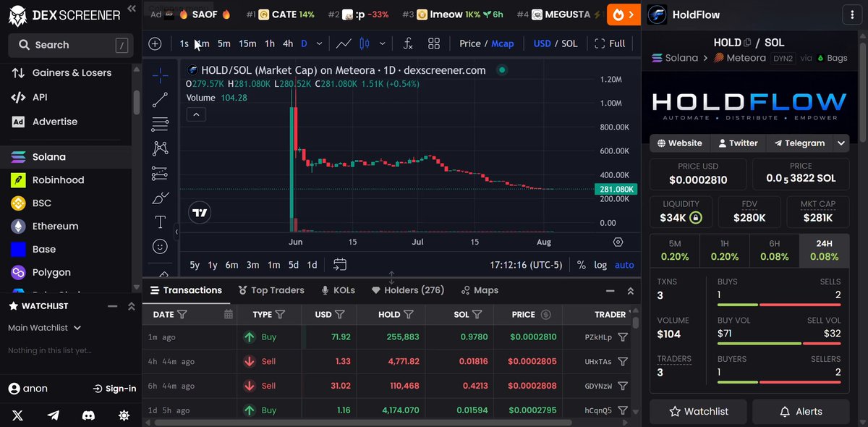Toggle auto scale on the chart
This screenshot has height=427, width=868.
624,265
